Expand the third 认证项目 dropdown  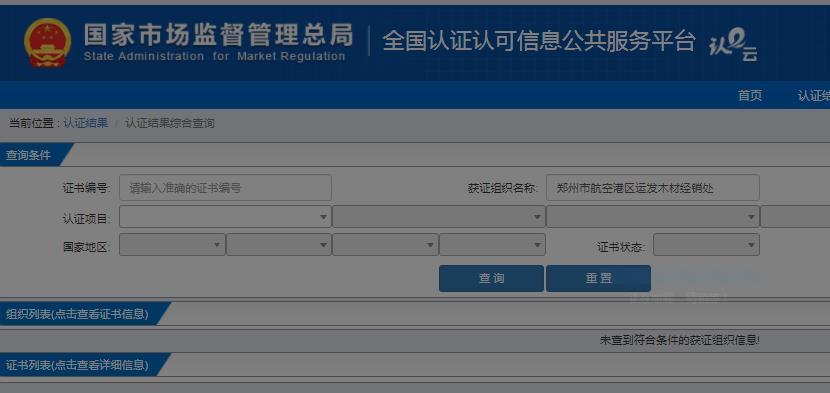(653, 217)
